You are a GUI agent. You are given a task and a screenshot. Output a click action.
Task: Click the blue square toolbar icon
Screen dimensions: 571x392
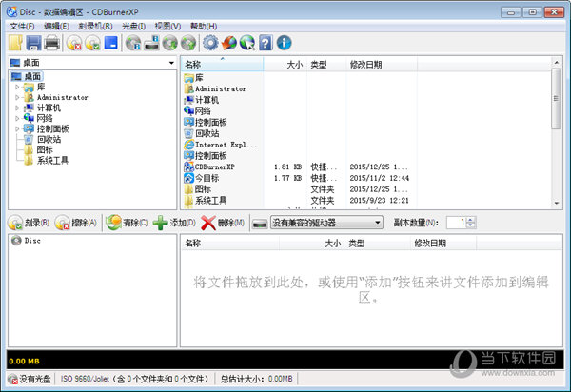click(110, 43)
